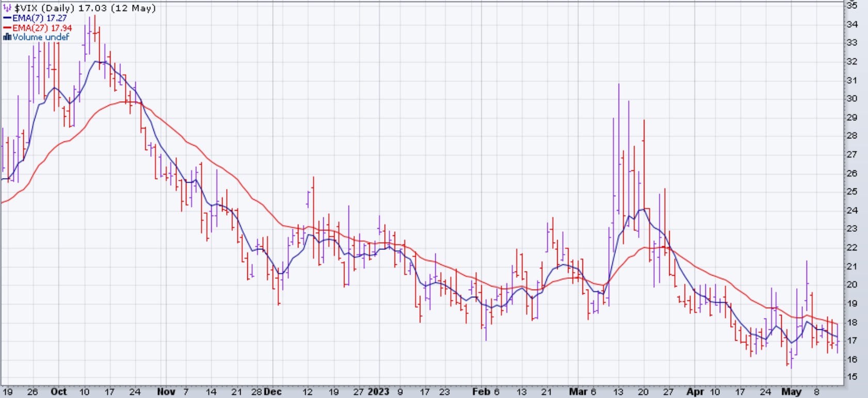Image resolution: width=868 pixels, height=398 pixels.
Task: Click the Nov label on date axis
Action: pos(166,392)
